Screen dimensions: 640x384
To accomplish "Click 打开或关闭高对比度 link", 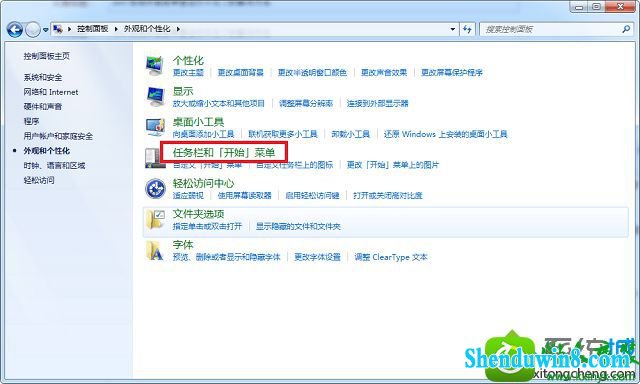I will pos(388,195).
